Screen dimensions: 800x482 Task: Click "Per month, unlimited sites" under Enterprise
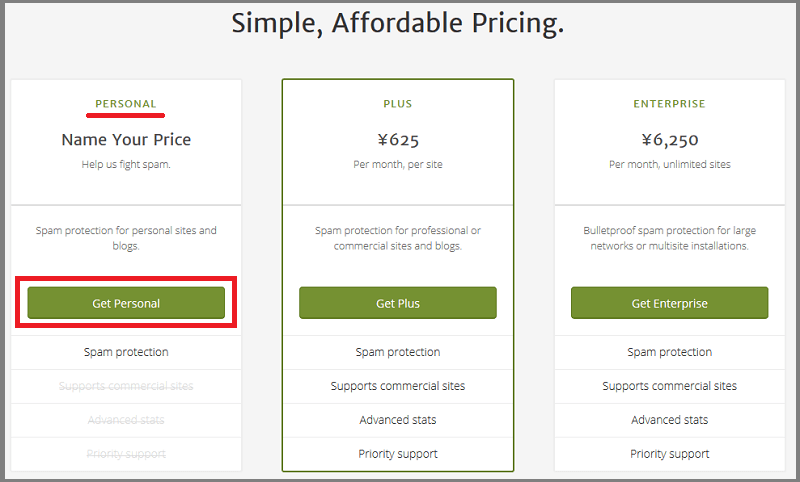point(669,165)
